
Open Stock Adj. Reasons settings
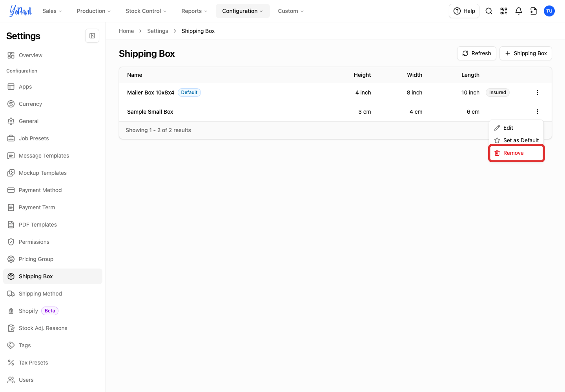click(53, 328)
